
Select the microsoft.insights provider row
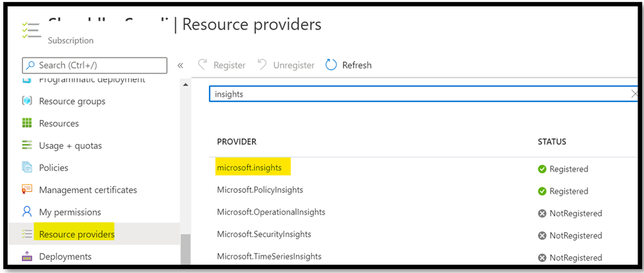[x=249, y=168]
